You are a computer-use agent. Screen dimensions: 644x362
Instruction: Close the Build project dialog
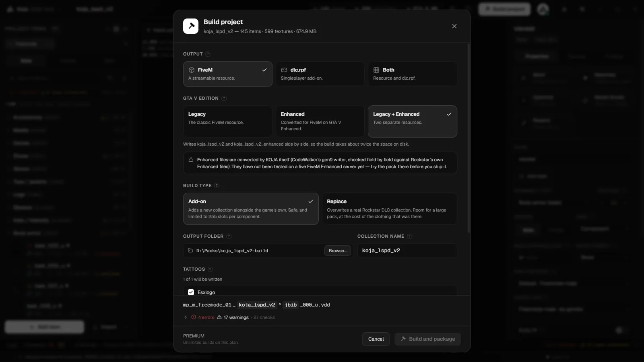click(x=454, y=26)
